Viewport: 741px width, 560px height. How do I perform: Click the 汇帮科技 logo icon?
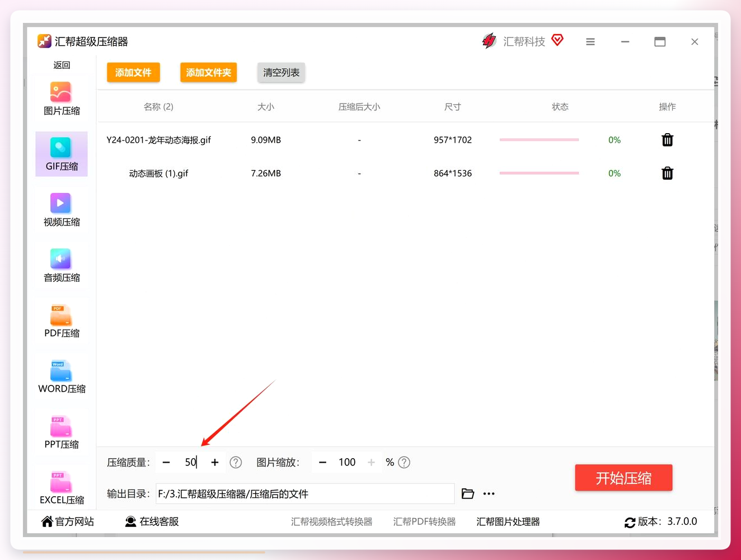[489, 41]
